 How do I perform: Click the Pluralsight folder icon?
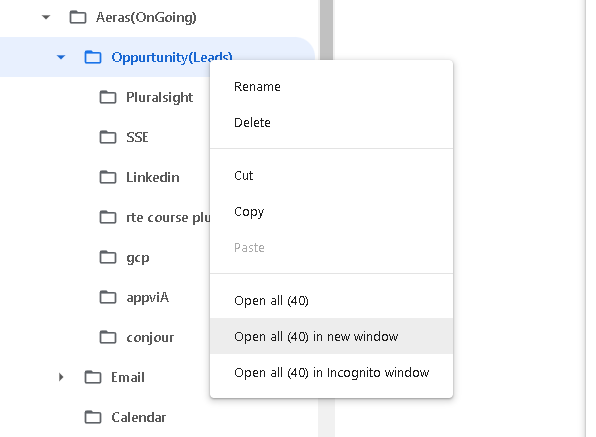(x=108, y=97)
